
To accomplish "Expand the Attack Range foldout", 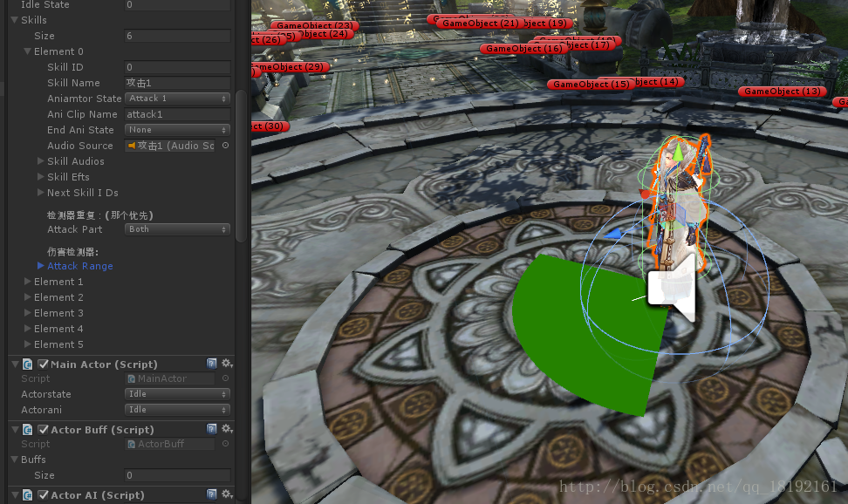I will pos(40,266).
